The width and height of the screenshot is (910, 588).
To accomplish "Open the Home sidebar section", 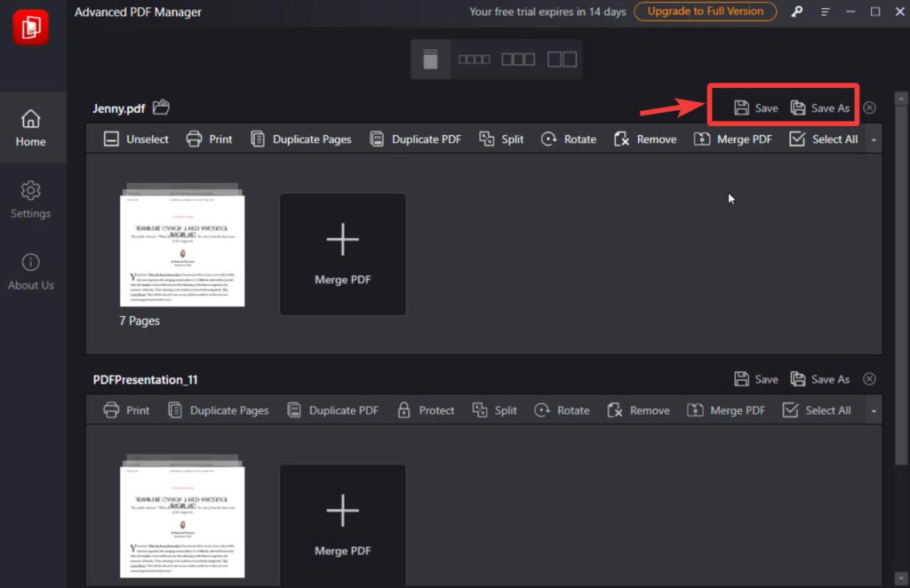I will tap(31, 128).
